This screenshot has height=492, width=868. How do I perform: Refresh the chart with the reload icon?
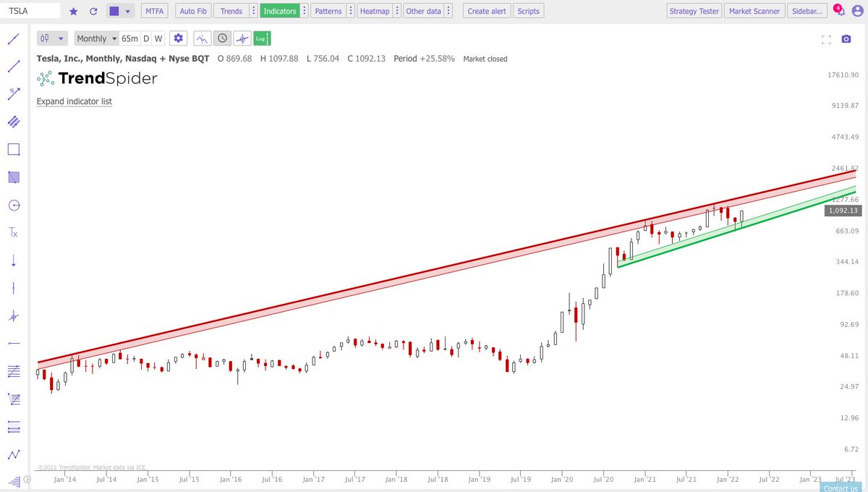pos(92,12)
